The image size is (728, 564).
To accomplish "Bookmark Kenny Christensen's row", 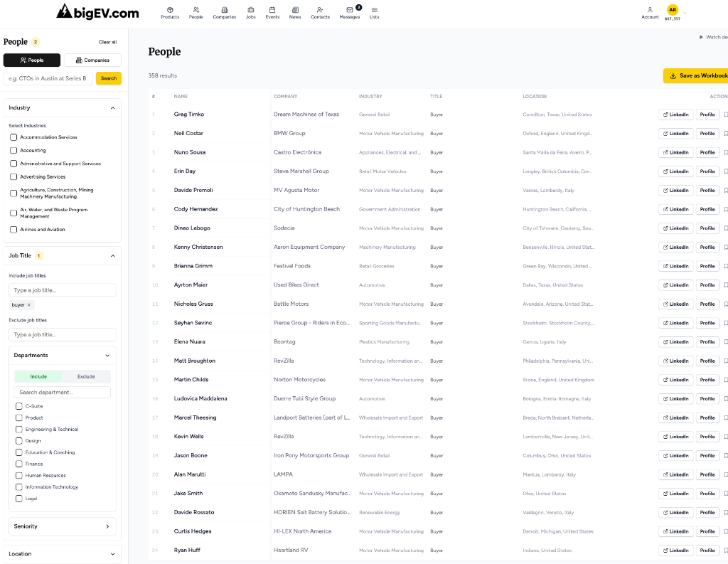I will [x=726, y=248].
